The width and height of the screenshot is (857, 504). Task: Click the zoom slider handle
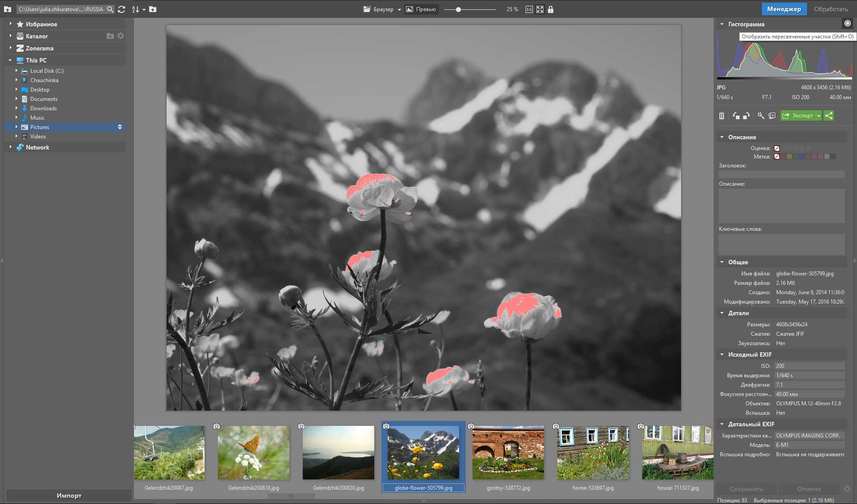pos(458,9)
